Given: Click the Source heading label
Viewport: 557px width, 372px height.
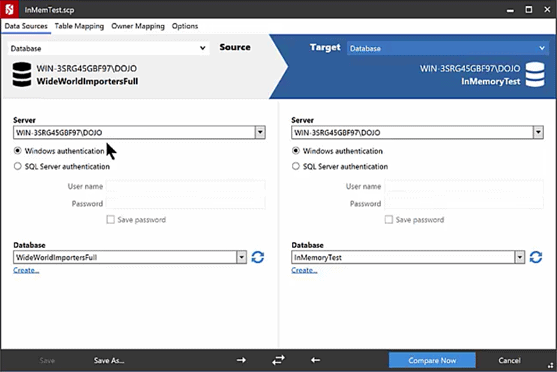Looking at the screenshot, I should coord(235,47).
